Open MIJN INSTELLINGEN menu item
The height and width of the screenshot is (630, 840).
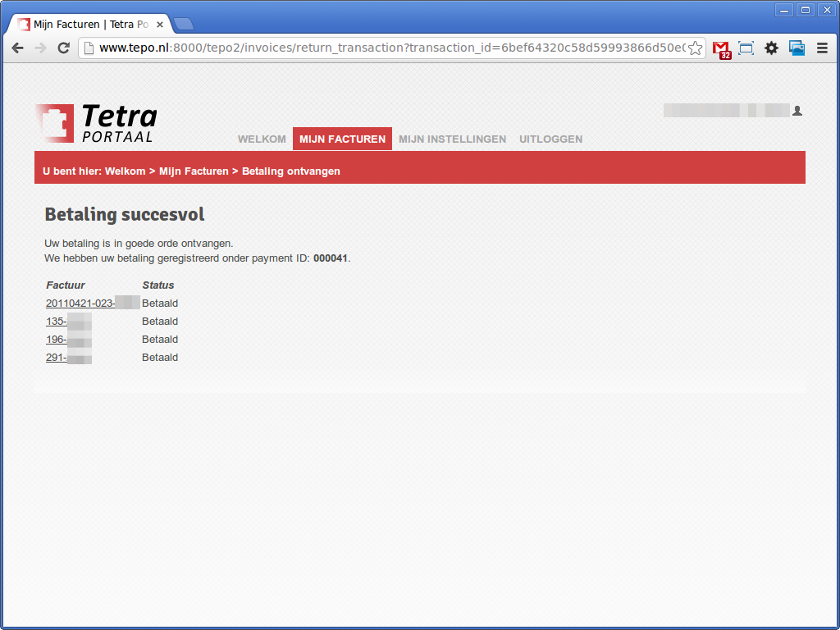point(452,139)
